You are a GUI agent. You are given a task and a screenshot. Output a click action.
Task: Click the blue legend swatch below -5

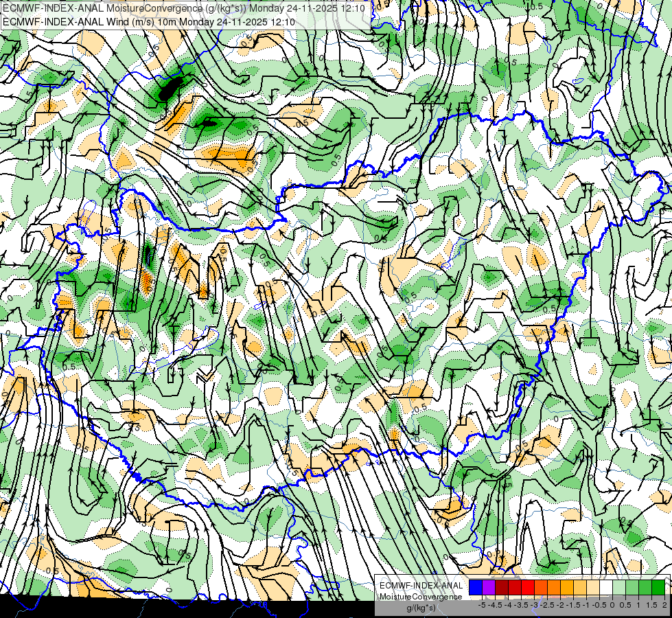pos(476,588)
